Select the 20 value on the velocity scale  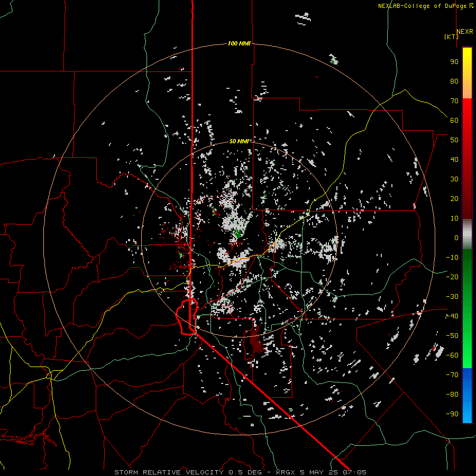coord(454,199)
